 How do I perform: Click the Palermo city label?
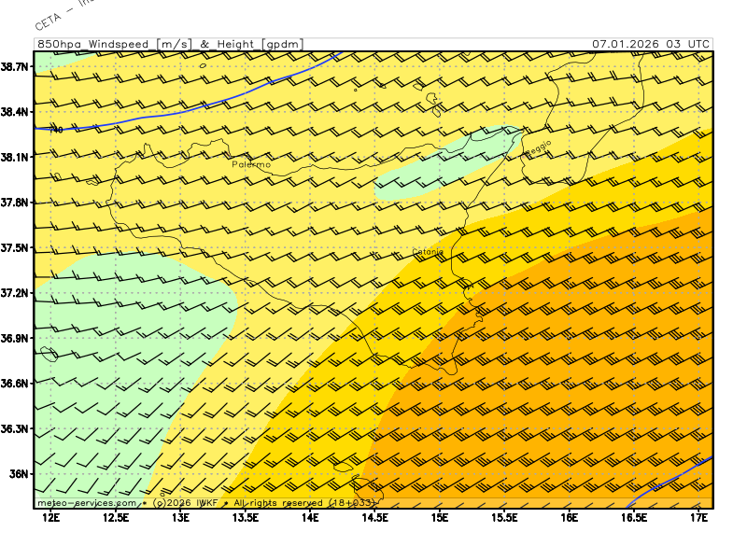coord(251,164)
